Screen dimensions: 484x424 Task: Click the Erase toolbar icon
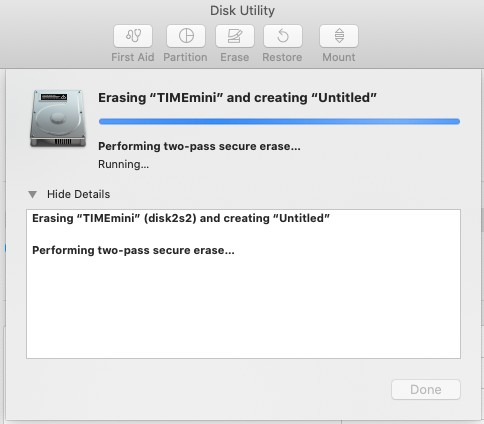pos(235,36)
